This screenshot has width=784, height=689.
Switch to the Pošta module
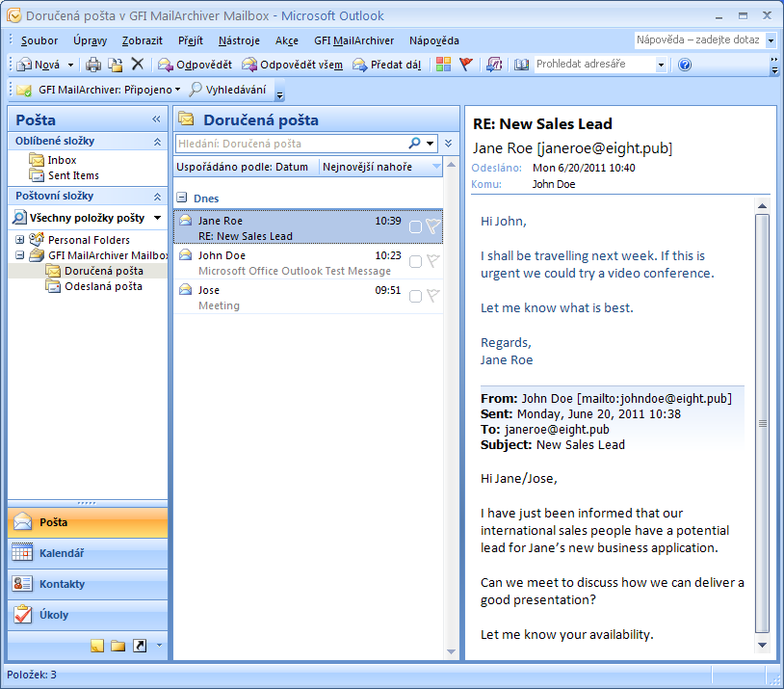(x=88, y=523)
